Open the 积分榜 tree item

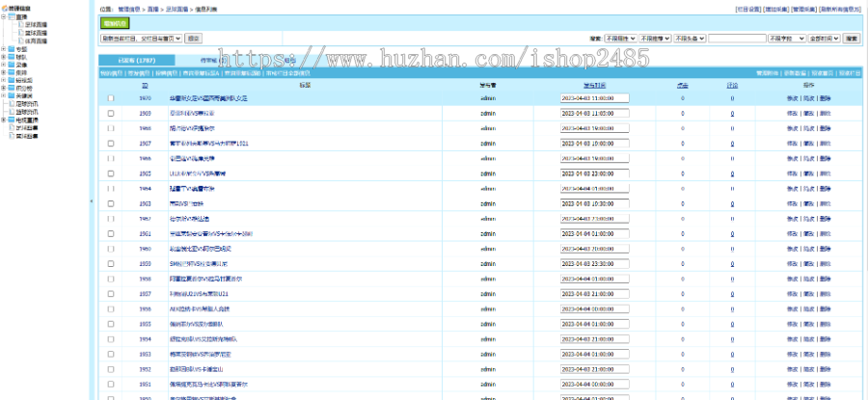click(24, 88)
